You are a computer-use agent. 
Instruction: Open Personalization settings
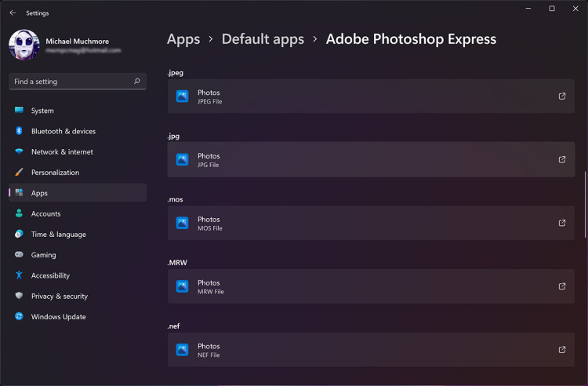[x=55, y=173]
